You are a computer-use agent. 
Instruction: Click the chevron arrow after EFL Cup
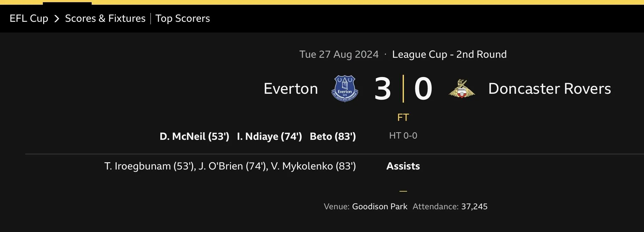click(x=57, y=19)
